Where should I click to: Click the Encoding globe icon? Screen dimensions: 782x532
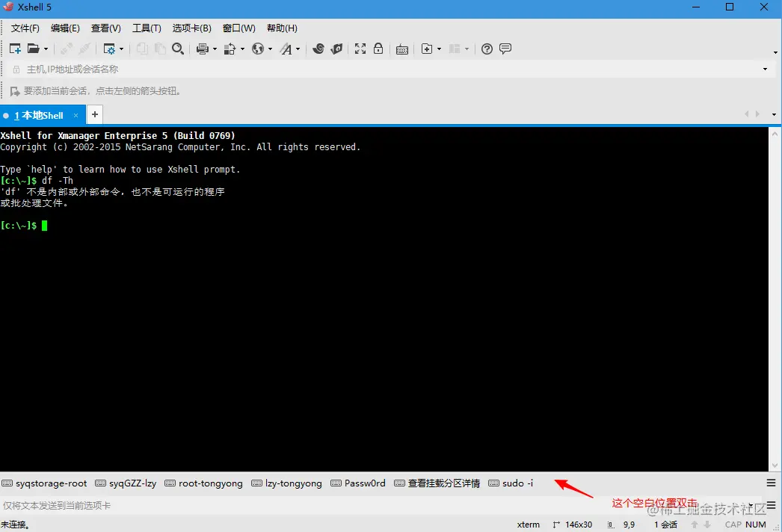(258, 49)
